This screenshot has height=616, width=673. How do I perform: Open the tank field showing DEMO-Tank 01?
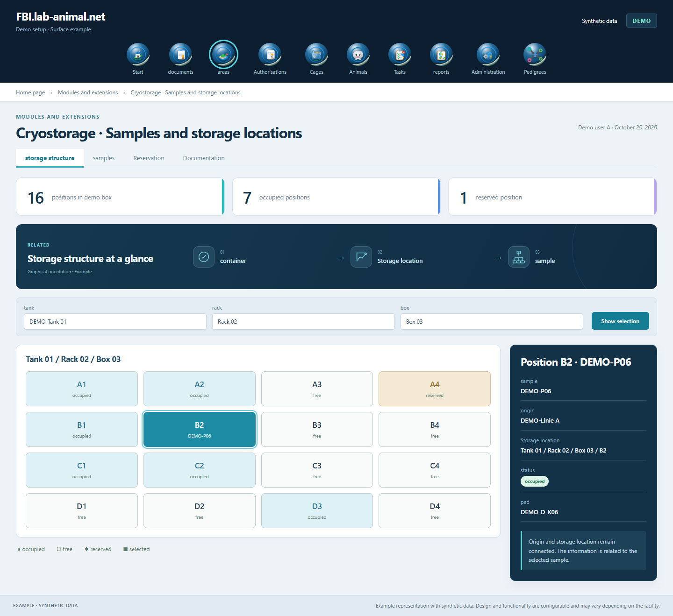tap(115, 322)
